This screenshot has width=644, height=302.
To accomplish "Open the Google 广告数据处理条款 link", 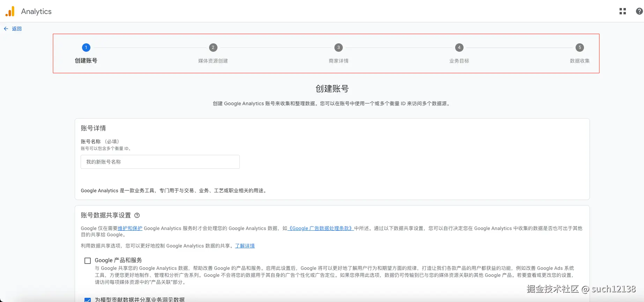I will click(321, 228).
